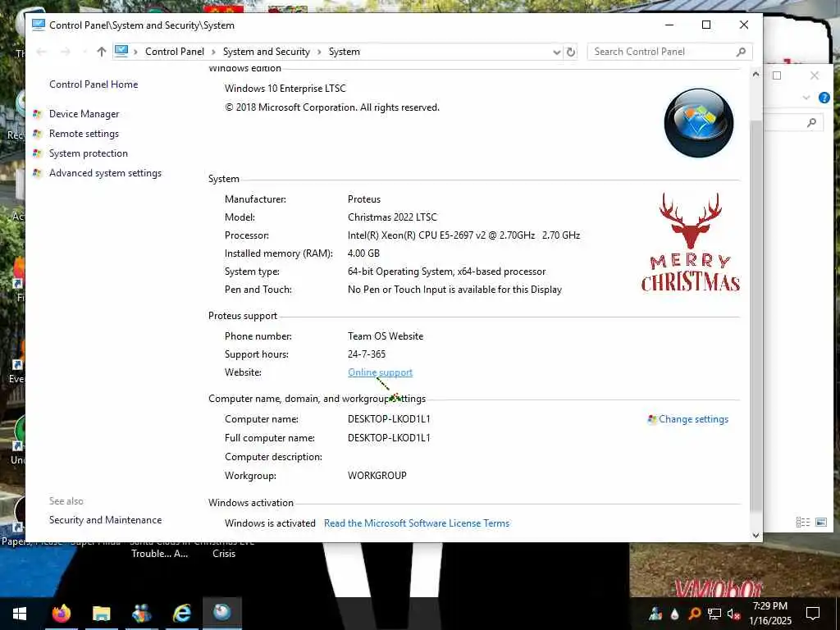Click Change settings for computer name

point(694,419)
